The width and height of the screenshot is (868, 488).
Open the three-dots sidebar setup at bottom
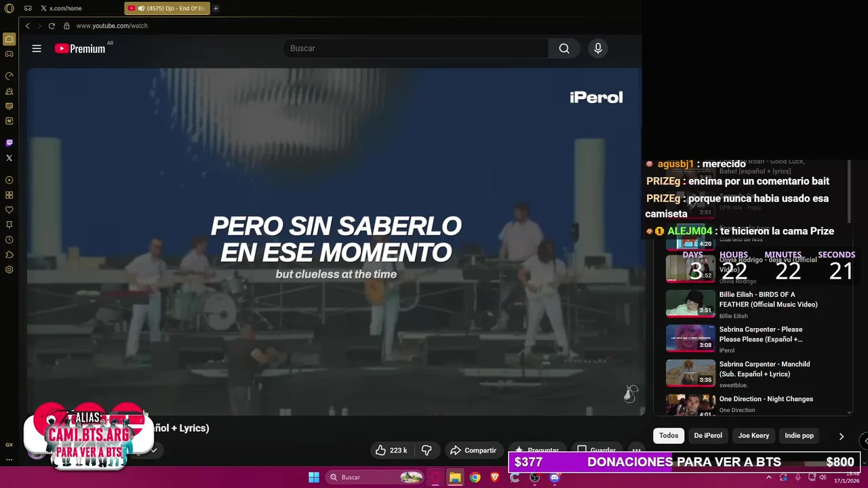pyautogui.click(x=9, y=460)
